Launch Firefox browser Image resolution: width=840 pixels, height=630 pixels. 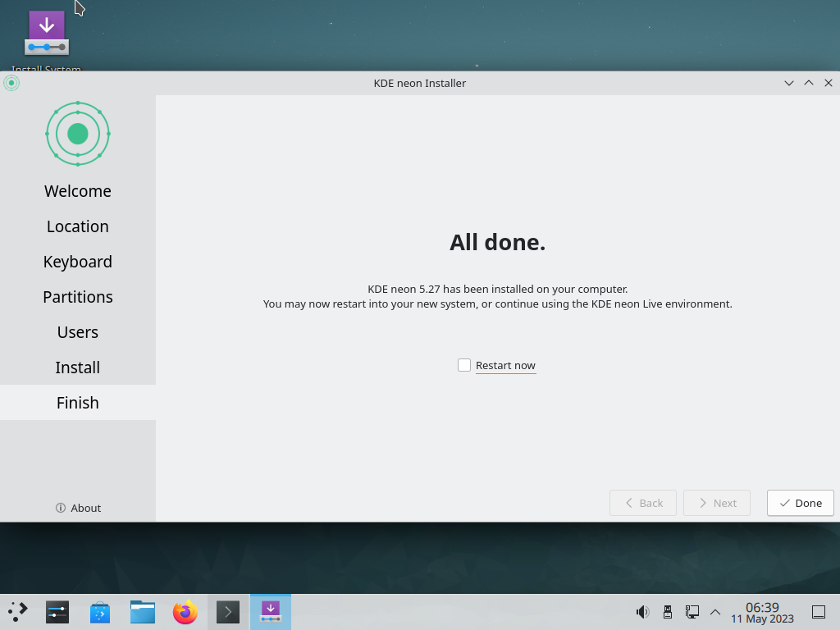tap(185, 612)
